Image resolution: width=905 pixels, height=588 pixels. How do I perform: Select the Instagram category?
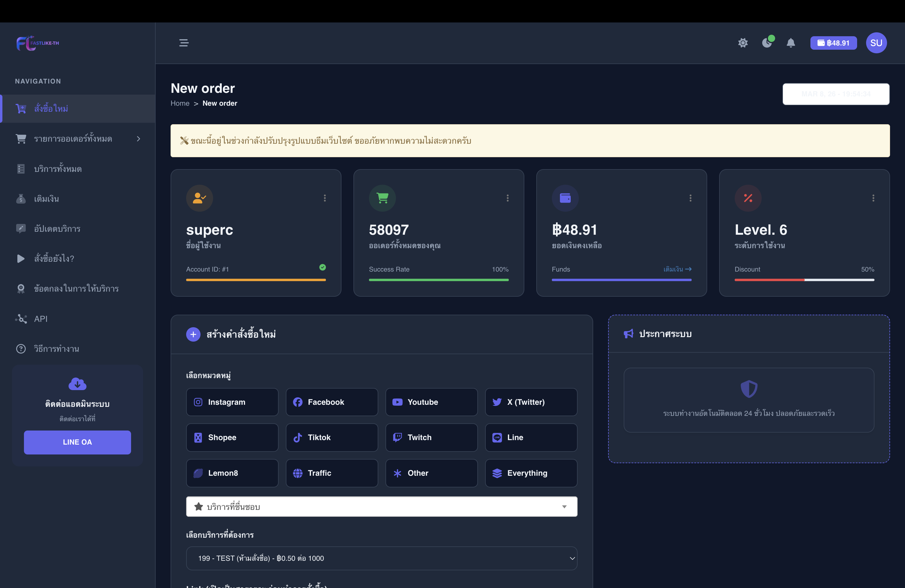[232, 402]
